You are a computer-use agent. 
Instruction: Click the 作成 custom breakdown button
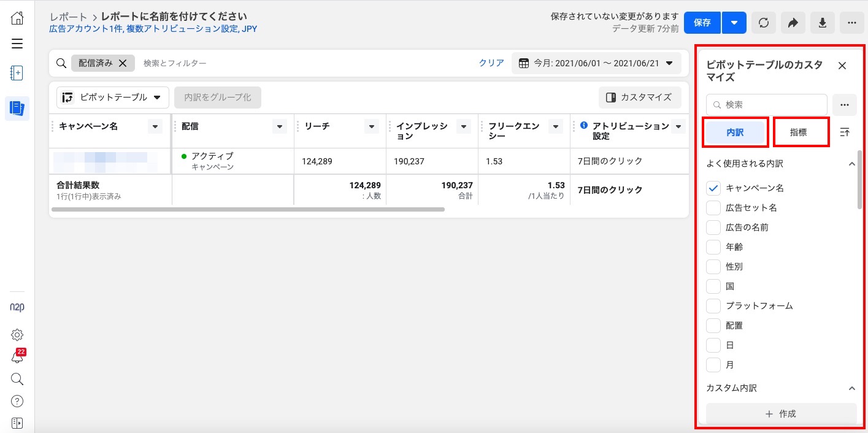coord(781,414)
